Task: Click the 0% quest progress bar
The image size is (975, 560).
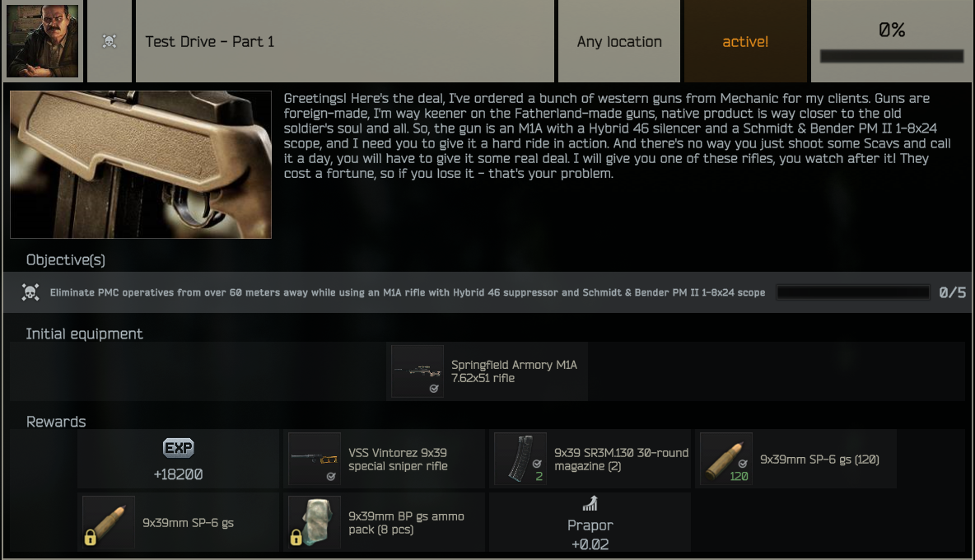Action: click(x=892, y=56)
